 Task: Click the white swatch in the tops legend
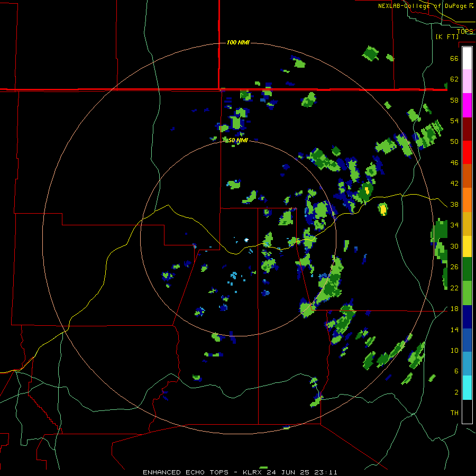pos(467,58)
